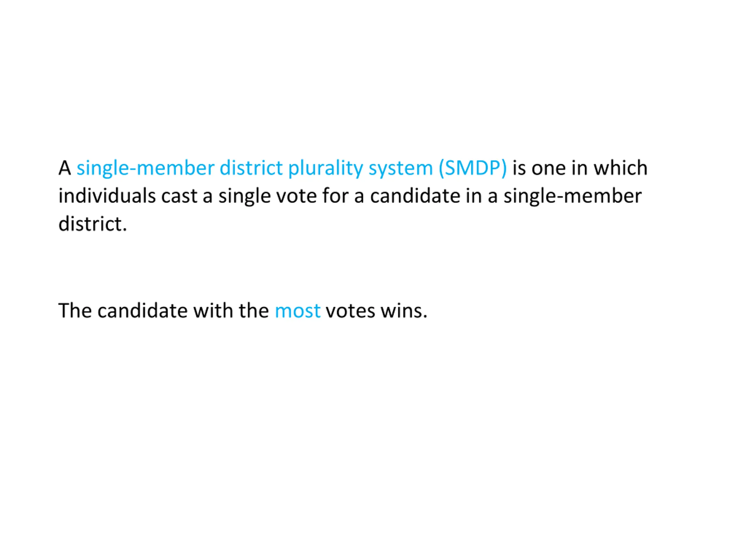Click the word "votes" in last sentence
The width and height of the screenshot is (746, 560).
pyautogui.click(x=350, y=311)
